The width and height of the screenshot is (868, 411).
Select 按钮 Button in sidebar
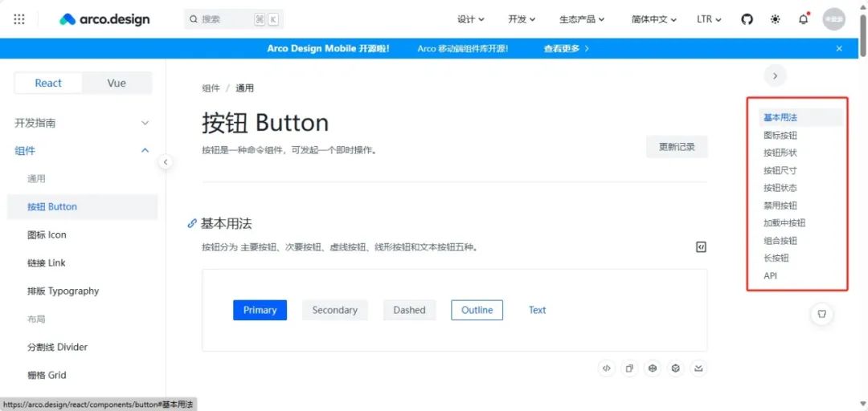(x=82, y=207)
